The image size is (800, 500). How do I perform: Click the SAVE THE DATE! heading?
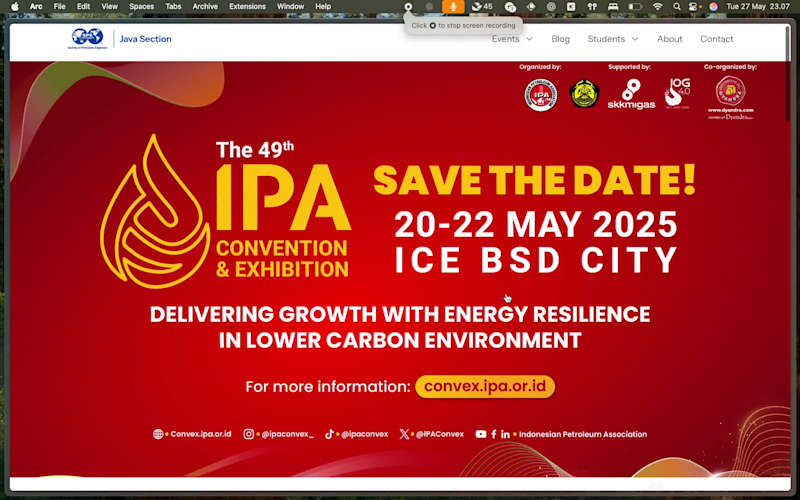click(535, 180)
